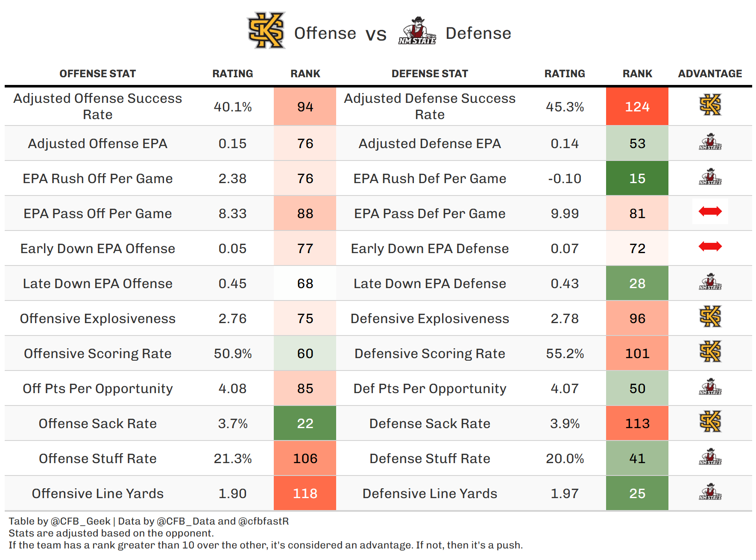Select the Defense Stuff Rate rating 20.0%

pyautogui.click(x=565, y=458)
